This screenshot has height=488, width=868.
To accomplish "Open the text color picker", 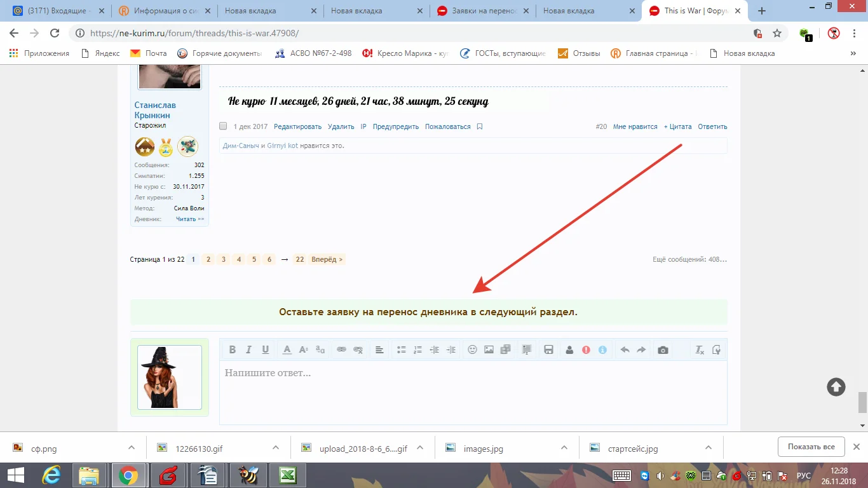I will (287, 349).
